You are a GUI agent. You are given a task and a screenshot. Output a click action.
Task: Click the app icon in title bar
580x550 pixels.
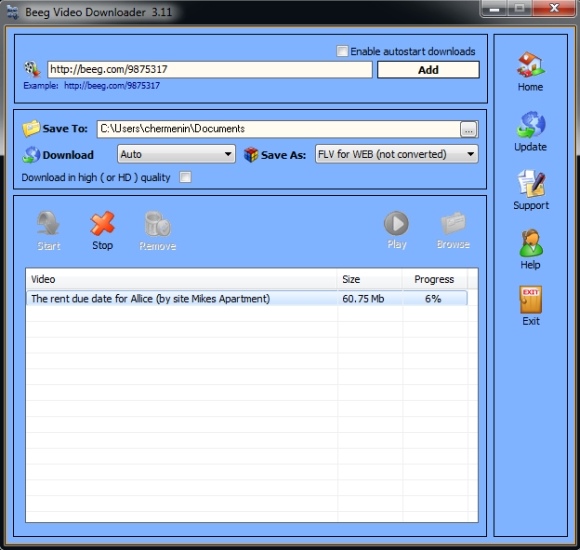pyautogui.click(x=13, y=13)
